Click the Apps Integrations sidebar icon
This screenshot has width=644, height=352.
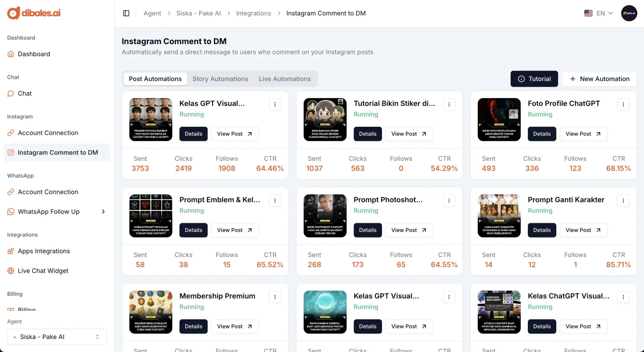click(11, 251)
